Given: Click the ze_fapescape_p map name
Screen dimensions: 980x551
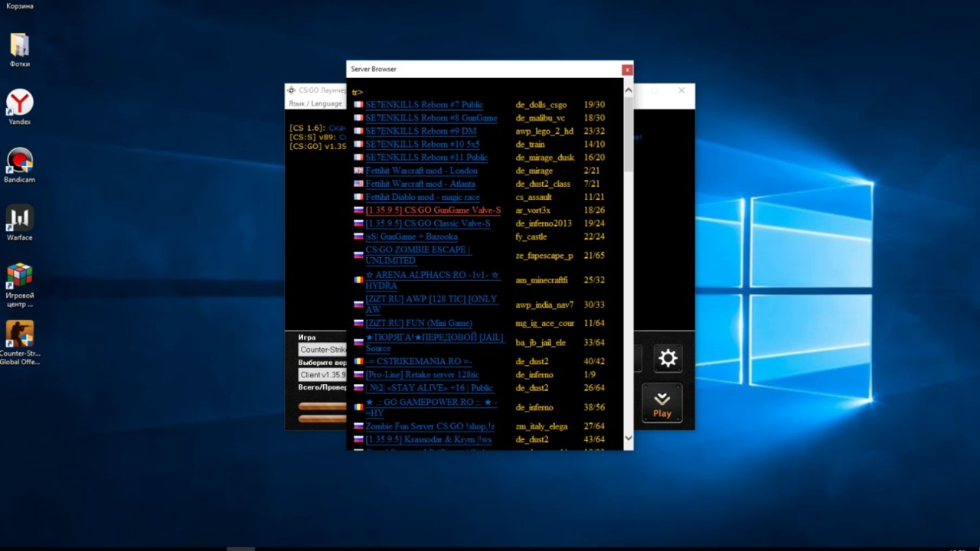Looking at the screenshot, I should (544, 256).
